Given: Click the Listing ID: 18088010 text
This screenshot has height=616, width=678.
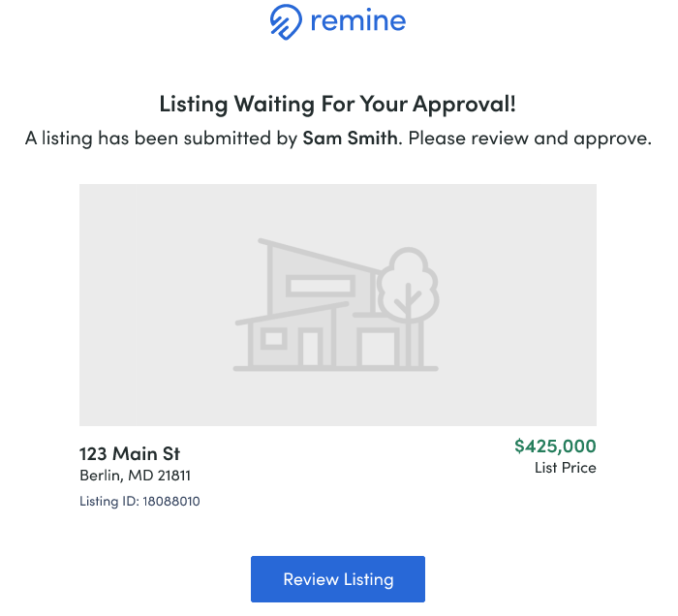Looking at the screenshot, I should 139,501.
